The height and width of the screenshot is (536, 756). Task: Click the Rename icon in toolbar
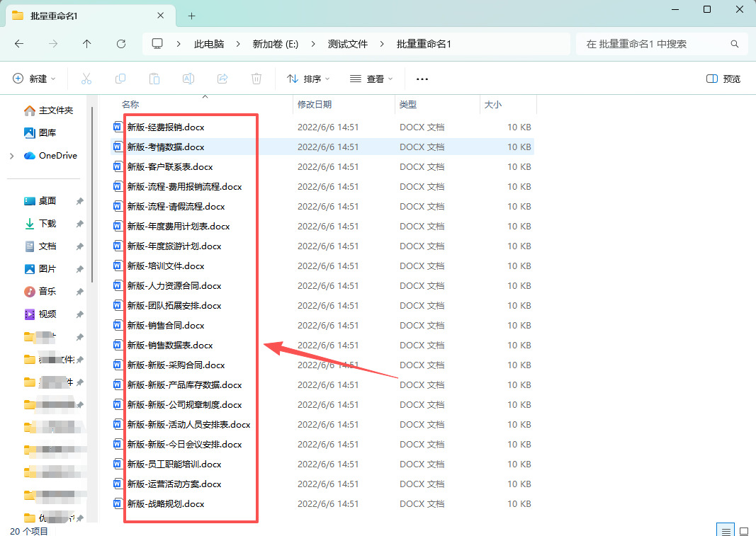(x=188, y=79)
